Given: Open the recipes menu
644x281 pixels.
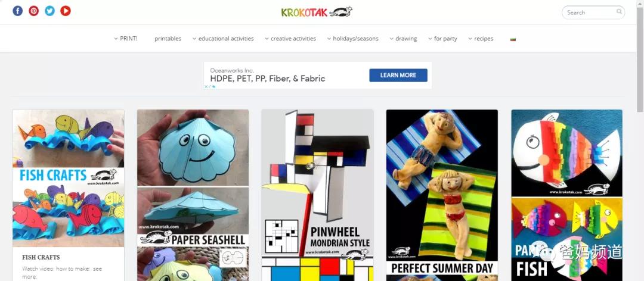Looking at the screenshot, I should (x=481, y=39).
